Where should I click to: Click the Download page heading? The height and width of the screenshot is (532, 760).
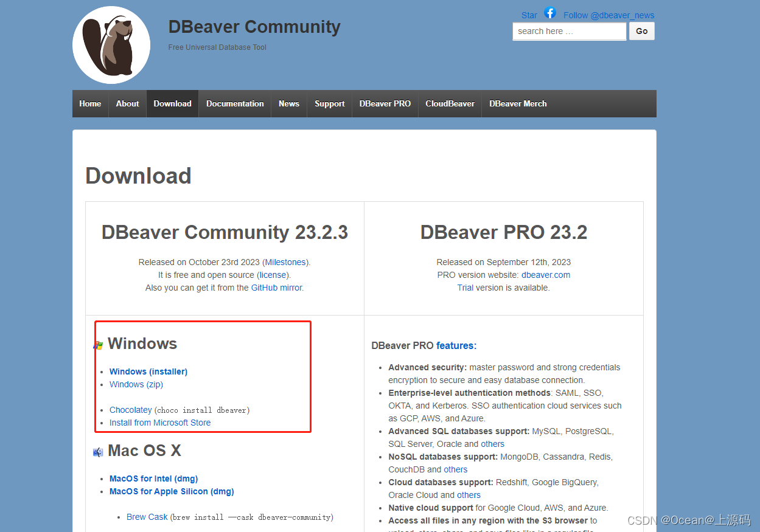[138, 176]
